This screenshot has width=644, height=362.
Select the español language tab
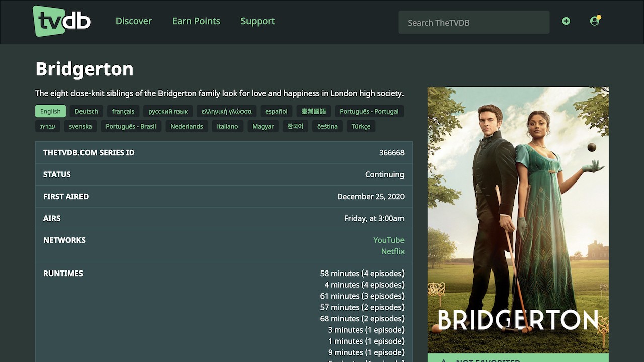276,111
